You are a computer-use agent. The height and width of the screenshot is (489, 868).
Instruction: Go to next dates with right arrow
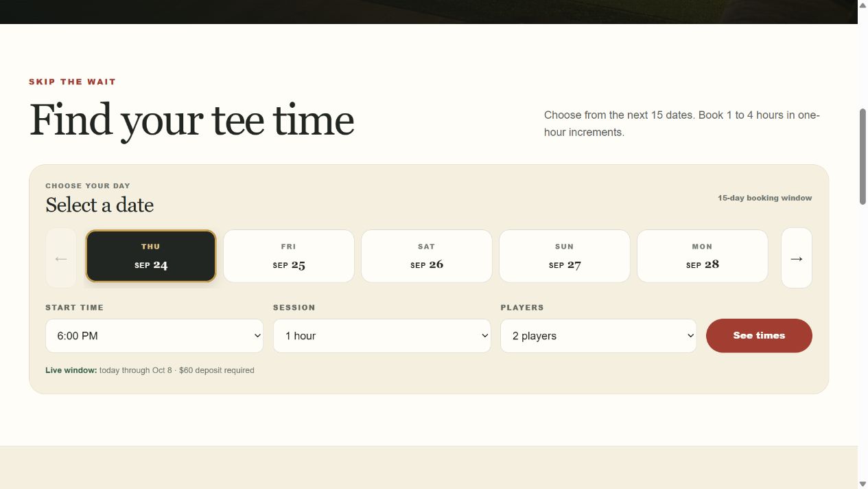pyautogui.click(x=796, y=258)
